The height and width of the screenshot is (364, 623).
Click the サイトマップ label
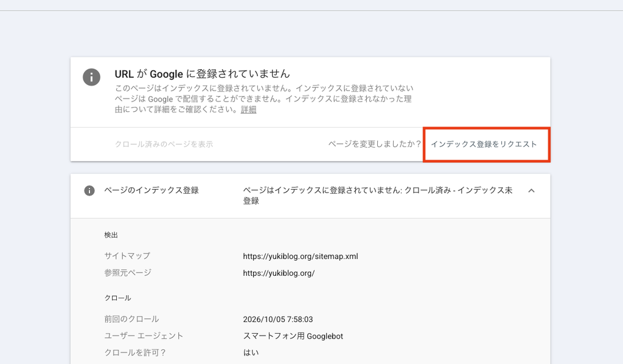[127, 256]
